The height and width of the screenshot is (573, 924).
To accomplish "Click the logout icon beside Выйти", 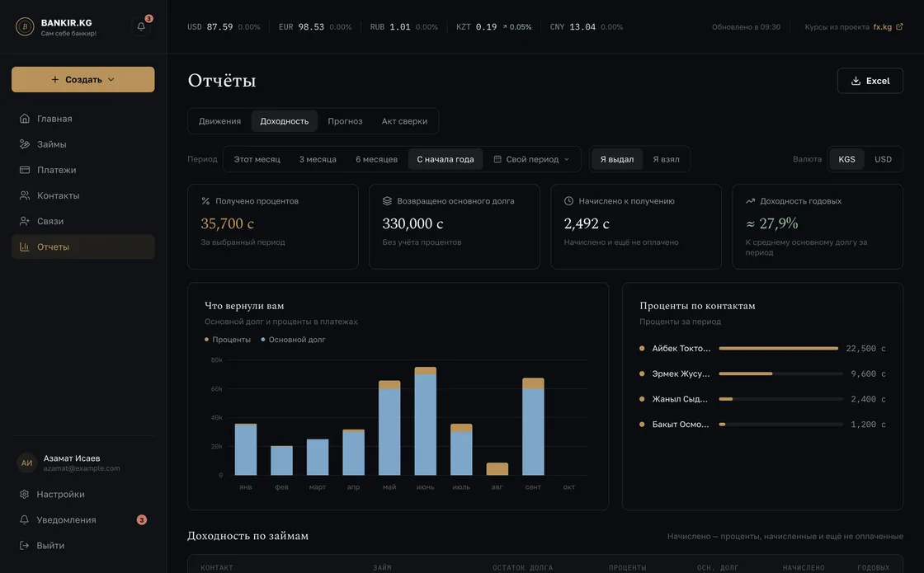I will click(x=24, y=545).
